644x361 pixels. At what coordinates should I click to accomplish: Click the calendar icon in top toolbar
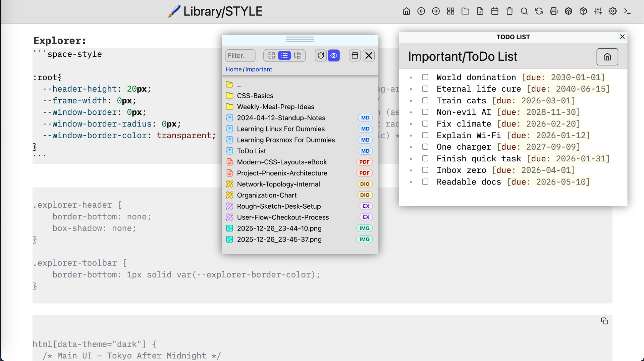coord(495,11)
